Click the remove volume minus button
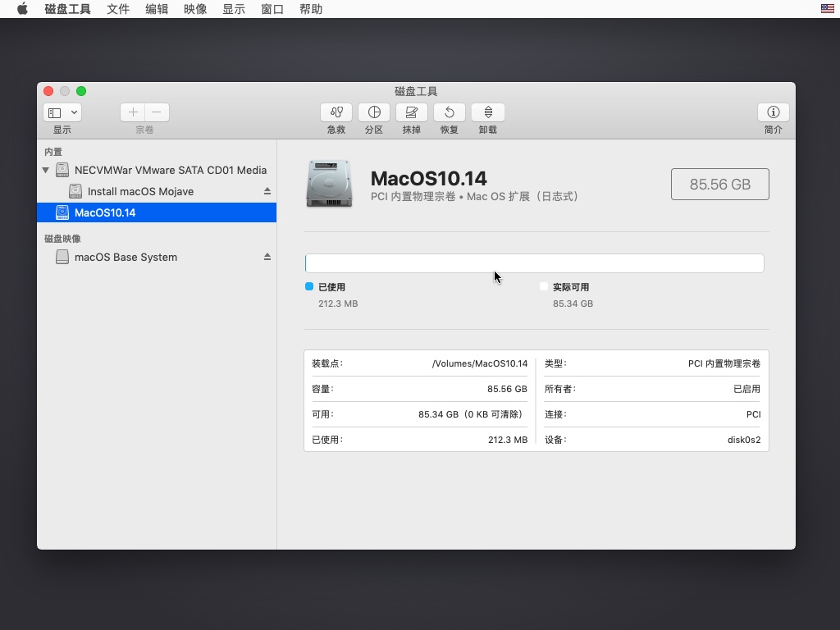Viewport: 840px width, 630px height. click(x=157, y=112)
